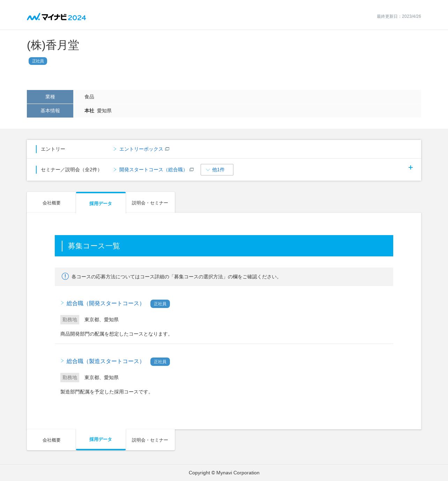This screenshot has width=448, height=481.
Task: Click the info icon in the notice bar
Action: point(65,276)
